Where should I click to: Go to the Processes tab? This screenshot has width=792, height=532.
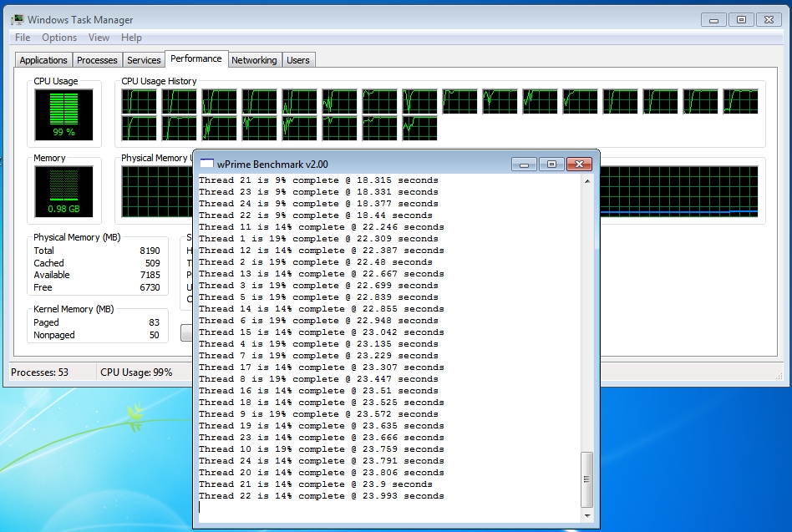pos(97,60)
